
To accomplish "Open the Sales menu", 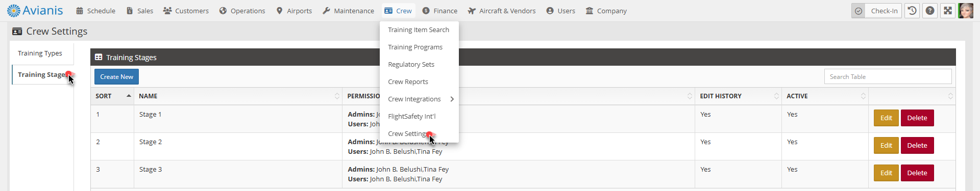I will [x=140, y=11].
